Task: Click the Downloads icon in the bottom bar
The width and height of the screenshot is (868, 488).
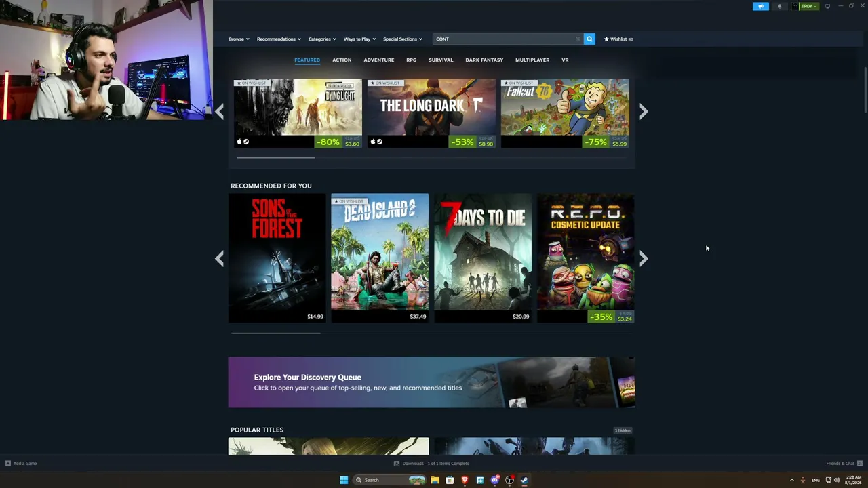Action: click(397, 464)
